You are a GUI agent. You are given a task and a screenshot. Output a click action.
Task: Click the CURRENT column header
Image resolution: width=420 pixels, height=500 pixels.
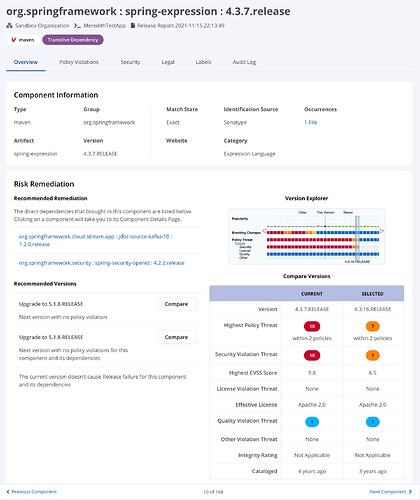tap(312, 294)
